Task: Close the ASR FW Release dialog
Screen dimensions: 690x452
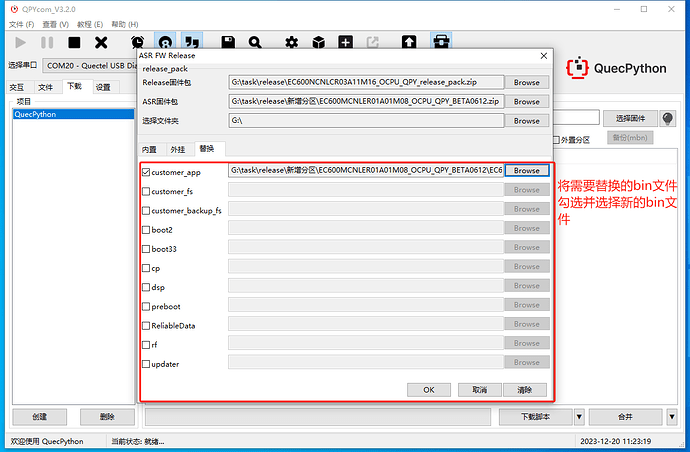Action: pyautogui.click(x=544, y=55)
